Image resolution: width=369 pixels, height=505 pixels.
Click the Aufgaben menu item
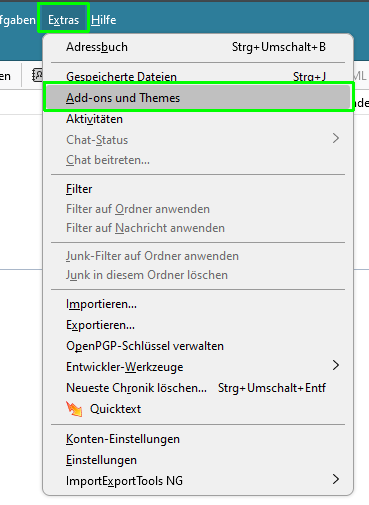18,20
